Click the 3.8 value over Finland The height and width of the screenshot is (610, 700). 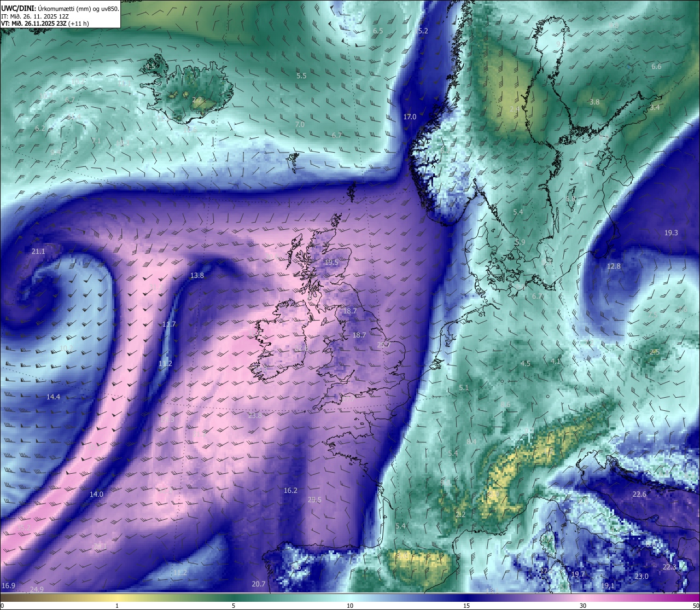tap(594, 102)
